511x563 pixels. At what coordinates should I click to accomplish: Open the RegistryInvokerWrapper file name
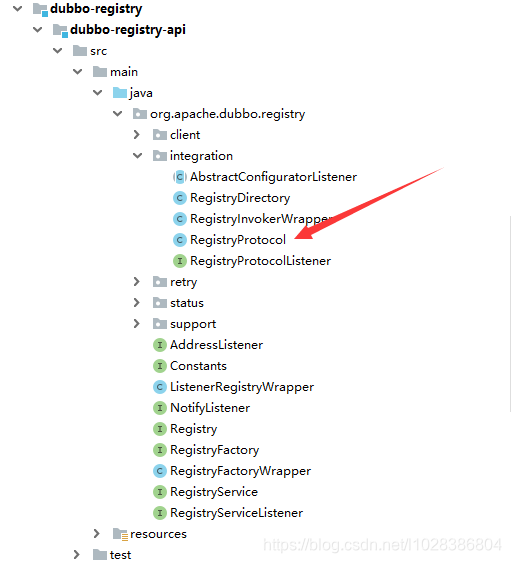pos(262,219)
